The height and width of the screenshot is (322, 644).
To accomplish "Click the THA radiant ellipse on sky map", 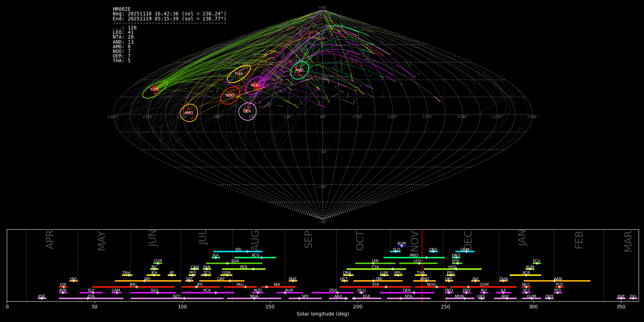I will (x=239, y=74).
